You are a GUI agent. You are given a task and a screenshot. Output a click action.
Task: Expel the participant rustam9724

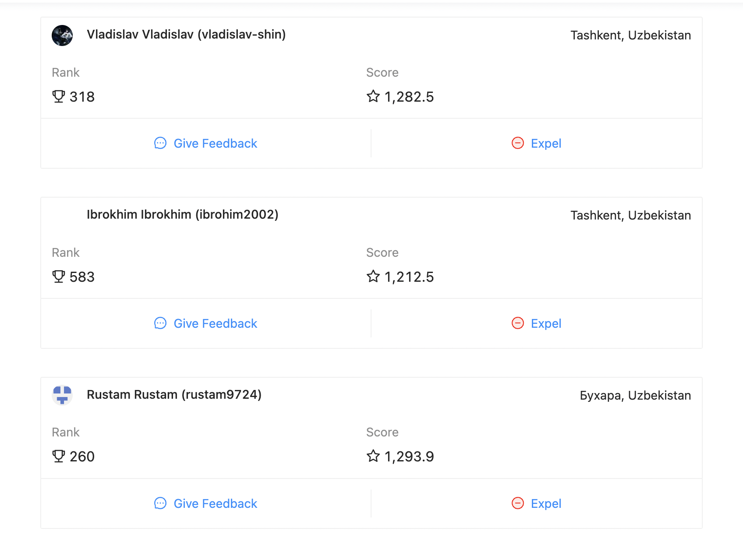click(546, 503)
